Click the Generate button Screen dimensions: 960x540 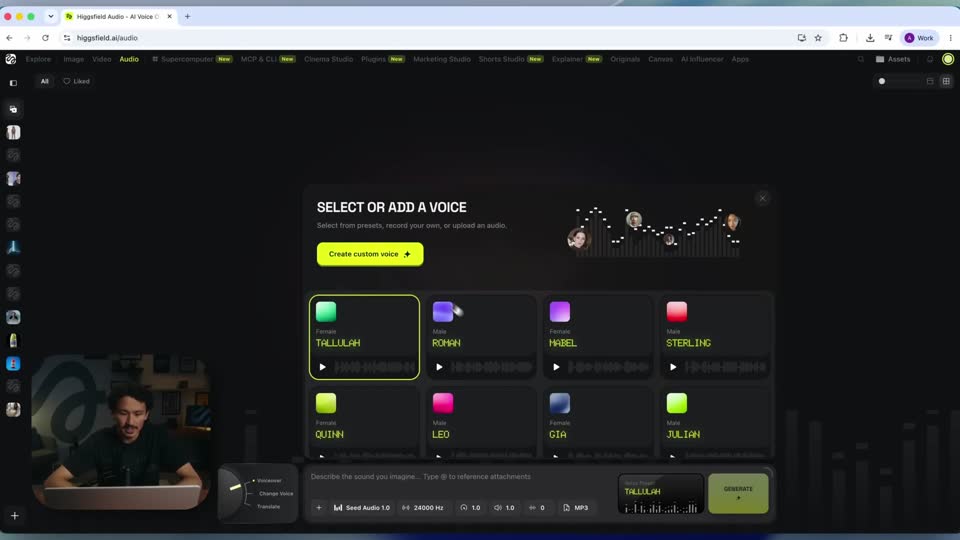click(x=738, y=493)
